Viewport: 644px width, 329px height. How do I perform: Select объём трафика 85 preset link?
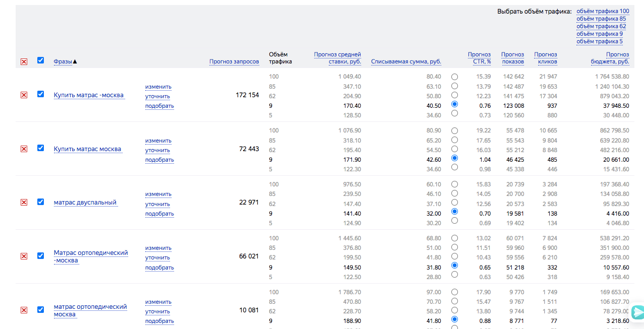[601, 19]
